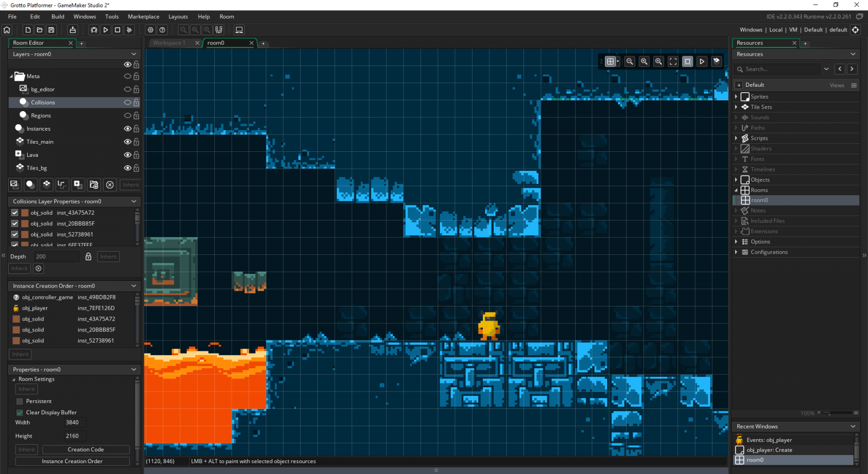Hide the Tiles_main layer
Viewport: 868px width, 474px height.
click(x=127, y=142)
